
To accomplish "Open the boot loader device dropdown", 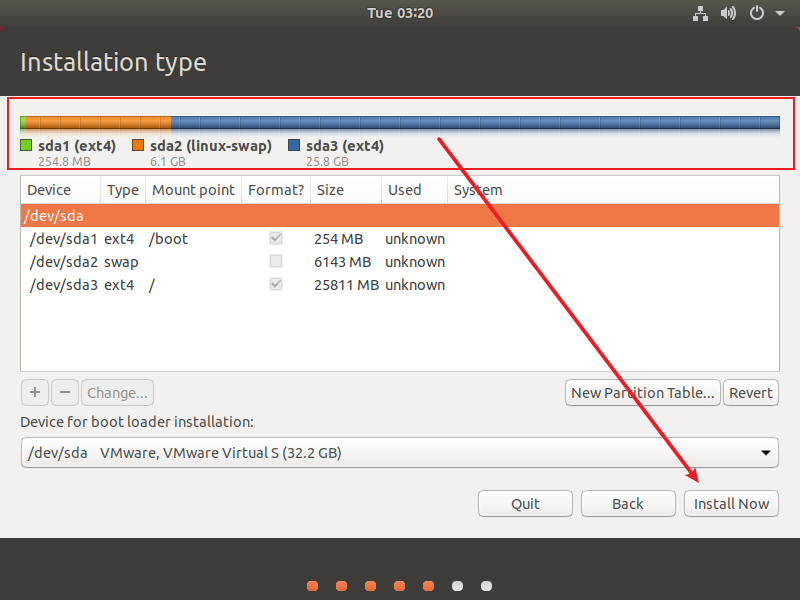I will point(399,453).
